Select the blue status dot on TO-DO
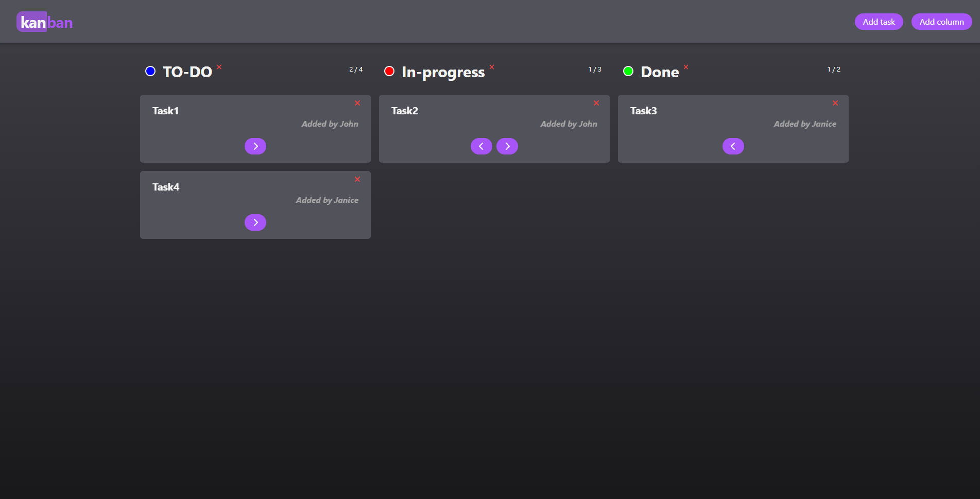This screenshot has width=980, height=499. [150, 71]
